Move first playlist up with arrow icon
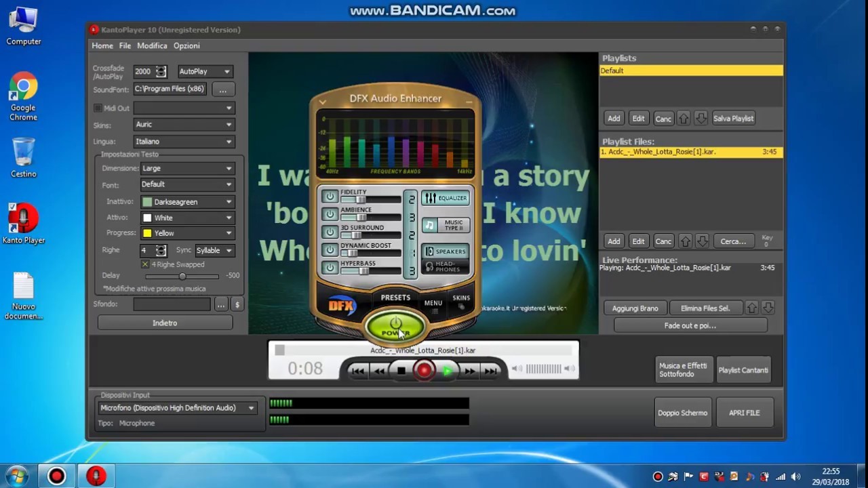Viewport: 868px width, 488px height. click(x=684, y=119)
